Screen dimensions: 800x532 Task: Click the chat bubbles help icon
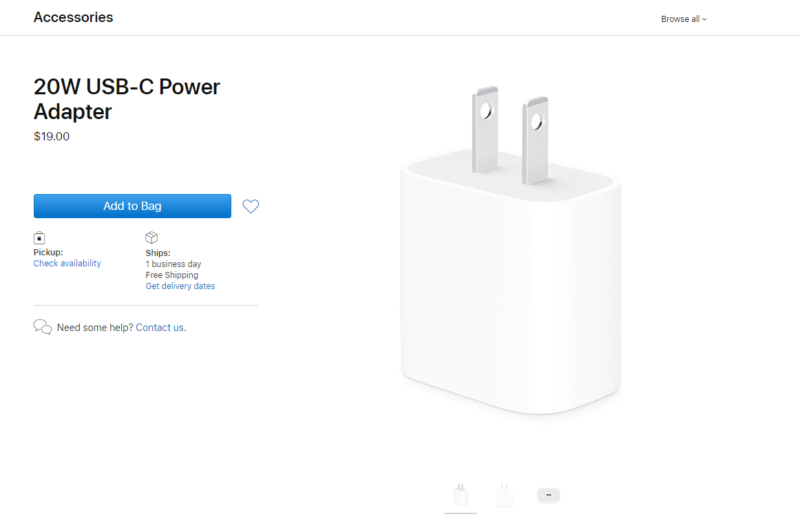(x=43, y=327)
